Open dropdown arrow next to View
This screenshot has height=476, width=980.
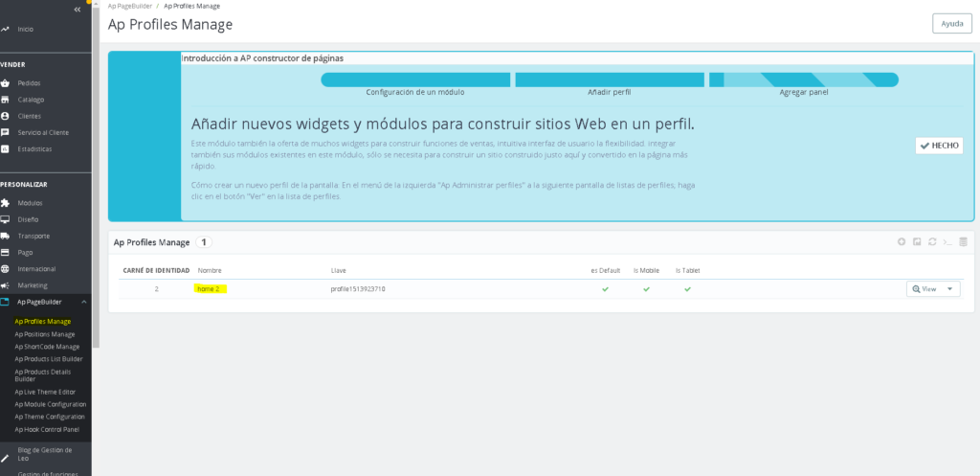950,289
